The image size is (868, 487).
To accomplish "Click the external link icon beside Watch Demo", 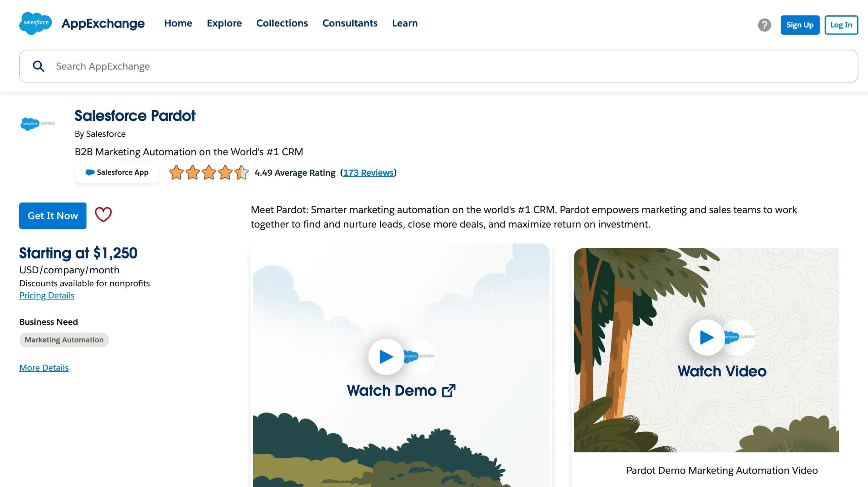I will click(449, 391).
